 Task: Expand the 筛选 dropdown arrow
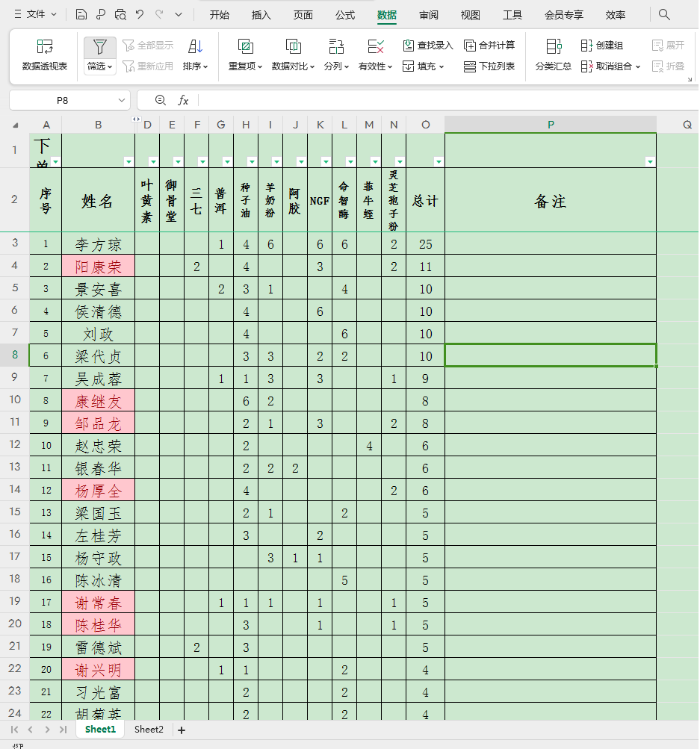point(110,67)
